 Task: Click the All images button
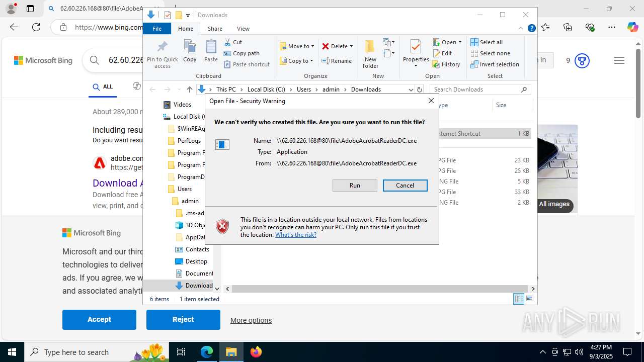pyautogui.click(x=554, y=204)
